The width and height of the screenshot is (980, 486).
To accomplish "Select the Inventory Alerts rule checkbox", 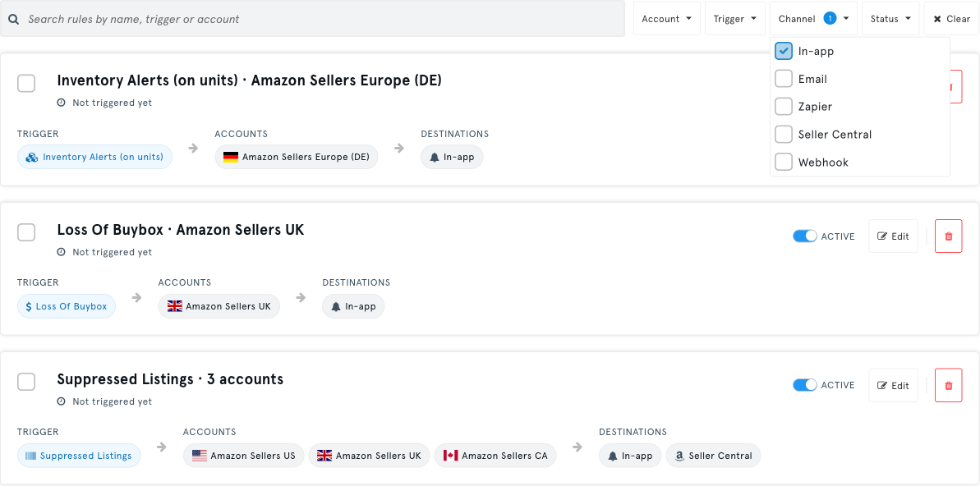I will (x=26, y=83).
